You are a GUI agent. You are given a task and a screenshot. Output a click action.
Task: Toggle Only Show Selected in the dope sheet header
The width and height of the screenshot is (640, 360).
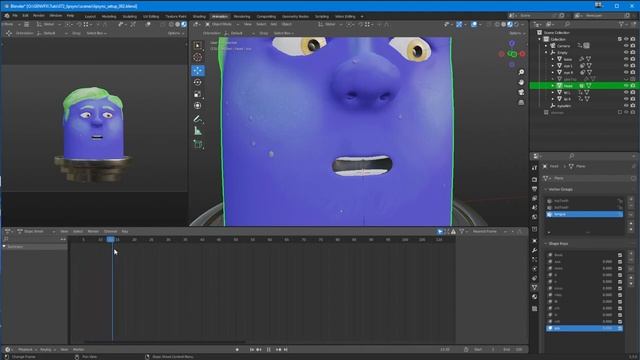440,231
